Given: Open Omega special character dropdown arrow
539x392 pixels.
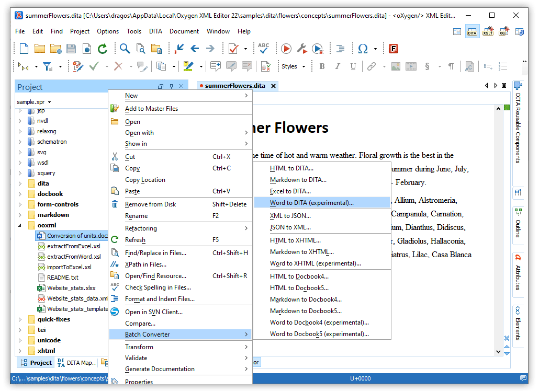Looking at the screenshot, I should coord(375,49).
